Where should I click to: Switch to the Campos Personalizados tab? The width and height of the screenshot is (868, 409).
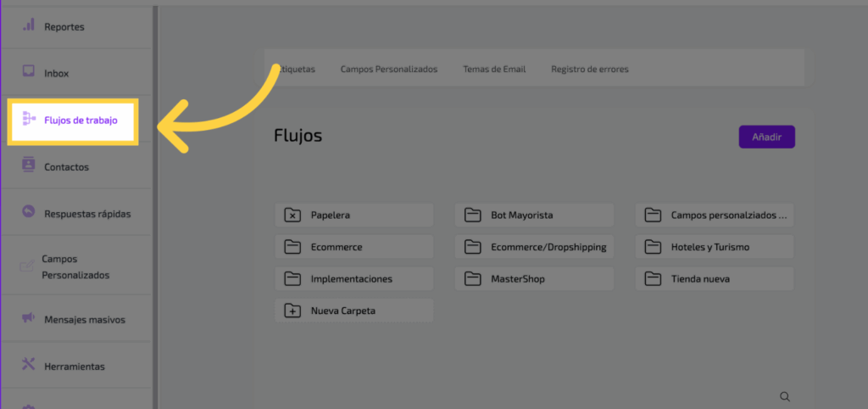click(389, 69)
